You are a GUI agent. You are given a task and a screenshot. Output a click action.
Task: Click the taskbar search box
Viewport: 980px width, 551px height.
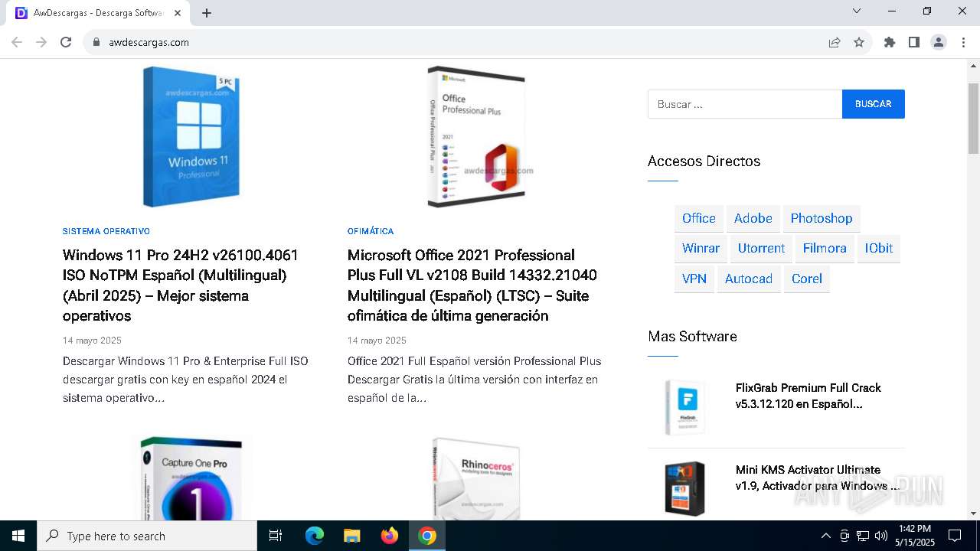[x=147, y=536]
